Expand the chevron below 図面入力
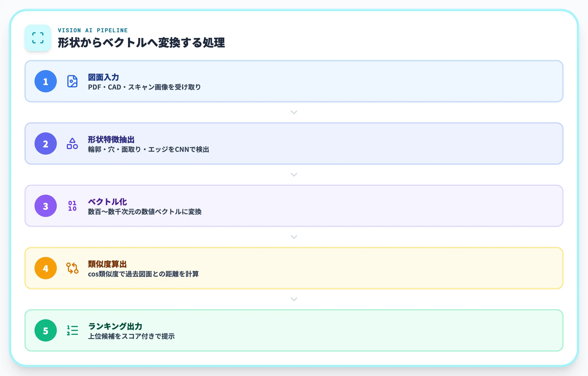This screenshot has height=376, width=588. coord(294,112)
